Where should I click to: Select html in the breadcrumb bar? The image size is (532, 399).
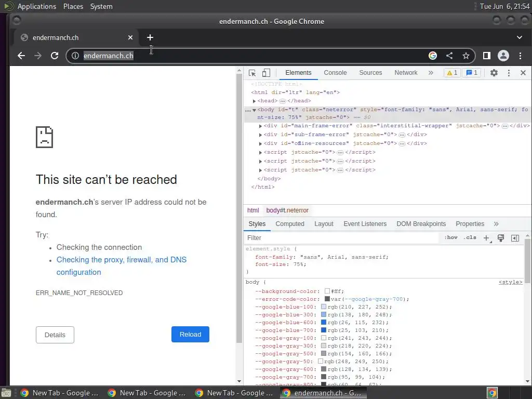(253, 210)
